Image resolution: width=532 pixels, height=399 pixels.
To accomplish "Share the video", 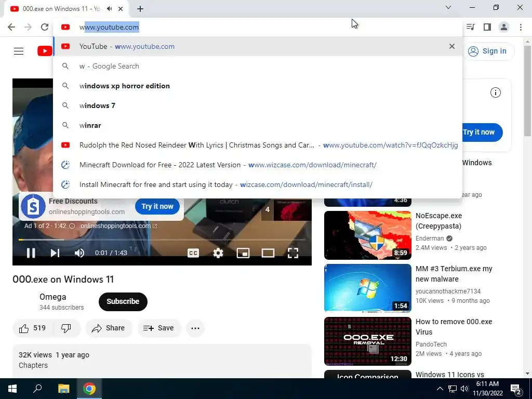I will (109, 328).
